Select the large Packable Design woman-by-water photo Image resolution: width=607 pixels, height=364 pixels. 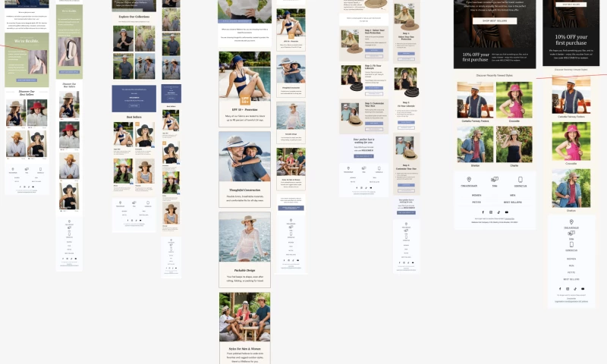pos(244,237)
